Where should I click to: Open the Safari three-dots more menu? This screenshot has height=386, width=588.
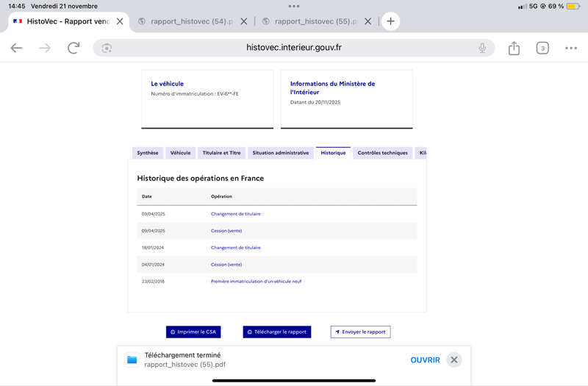coord(571,48)
